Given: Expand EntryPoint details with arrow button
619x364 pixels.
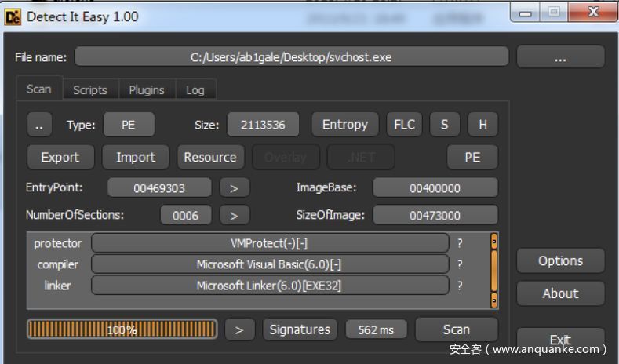Looking at the screenshot, I should click(x=234, y=188).
